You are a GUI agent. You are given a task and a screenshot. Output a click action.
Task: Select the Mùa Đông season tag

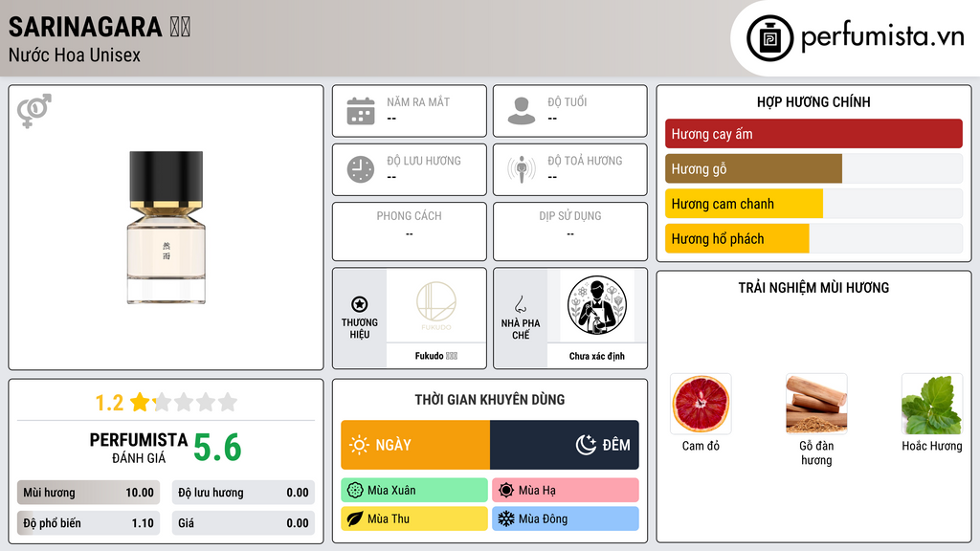(x=566, y=518)
